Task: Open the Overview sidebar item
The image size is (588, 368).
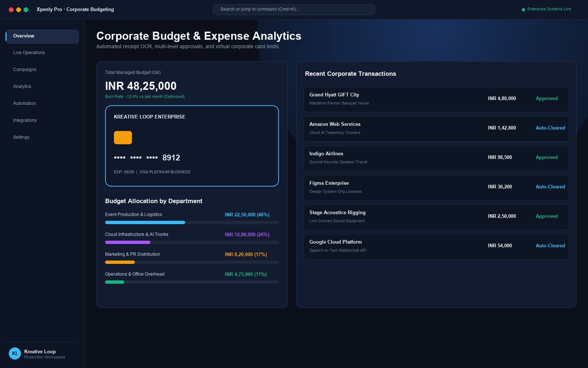Action: [42, 36]
